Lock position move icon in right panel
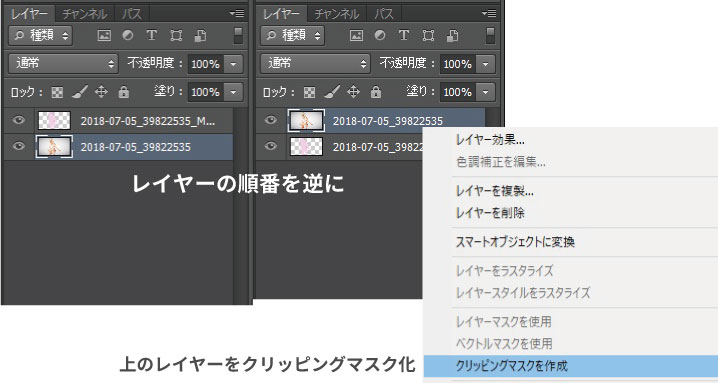Screen dimensions: 718x383 pyautogui.click(x=353, y=92)
